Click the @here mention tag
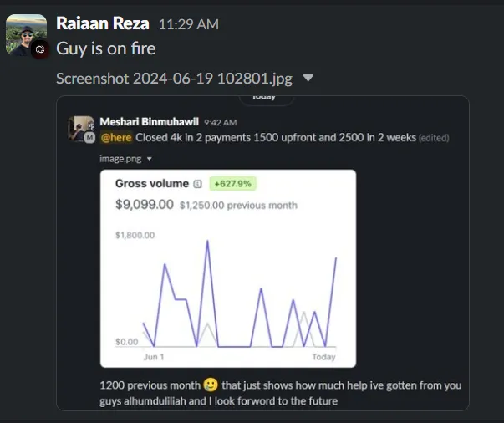Image resolution: width=504 pixels, height=423 pixels. [x=116, y=138]
